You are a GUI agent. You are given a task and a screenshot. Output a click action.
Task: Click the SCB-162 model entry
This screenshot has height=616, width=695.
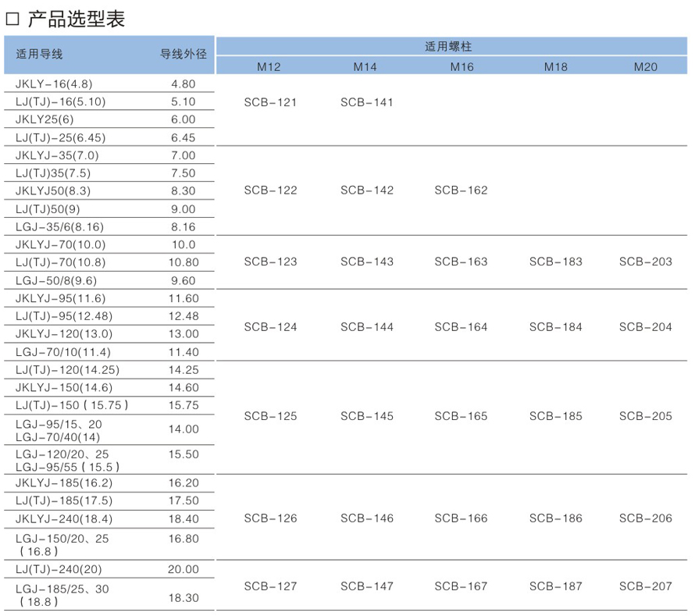click(x=461, y=190)
